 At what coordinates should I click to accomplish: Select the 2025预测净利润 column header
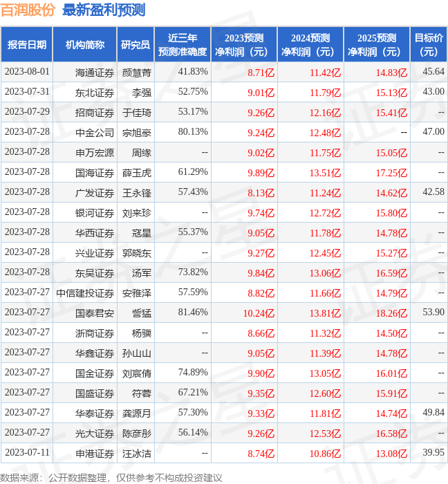click(377, 44)
